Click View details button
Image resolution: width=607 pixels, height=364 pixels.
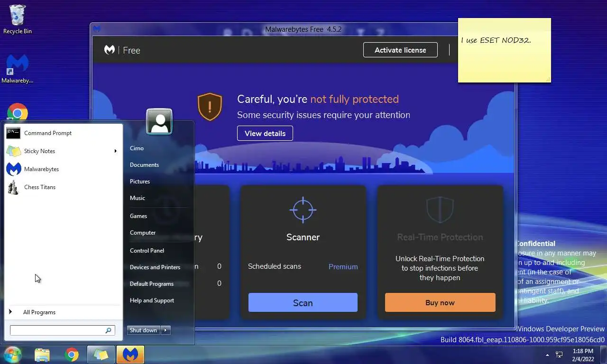coord(265,133)
